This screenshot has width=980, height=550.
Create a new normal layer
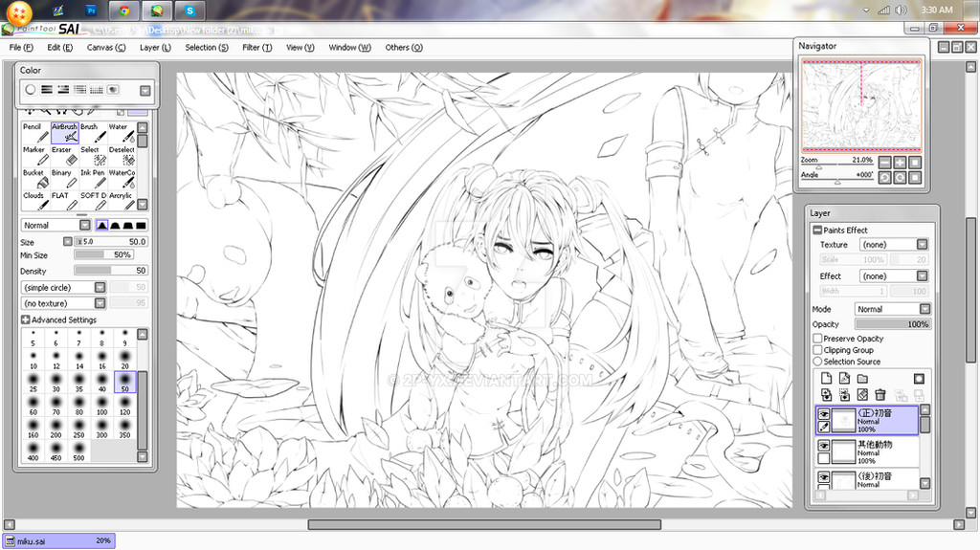(x=826, y=379)
